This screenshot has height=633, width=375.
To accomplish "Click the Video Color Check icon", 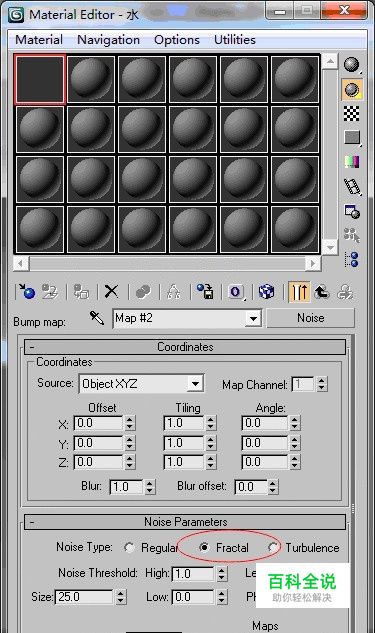I will pyautogui.click(x=352, y=162).
